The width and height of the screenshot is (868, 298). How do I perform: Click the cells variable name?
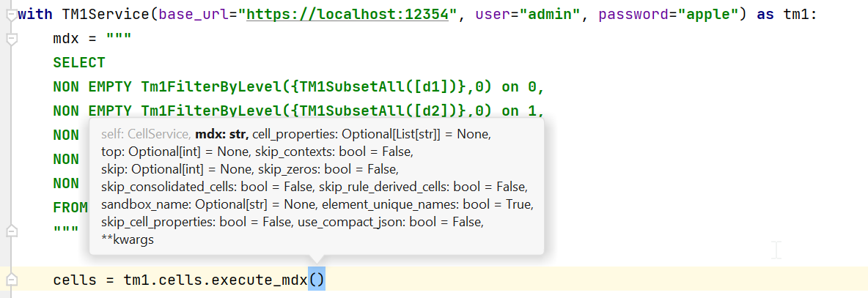75,280
